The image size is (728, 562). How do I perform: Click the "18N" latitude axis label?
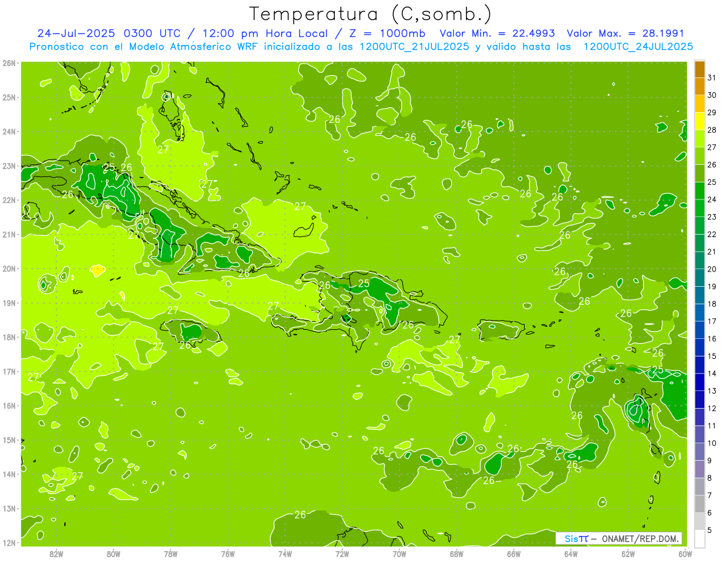pyautogui.click(x=9, y=337)
